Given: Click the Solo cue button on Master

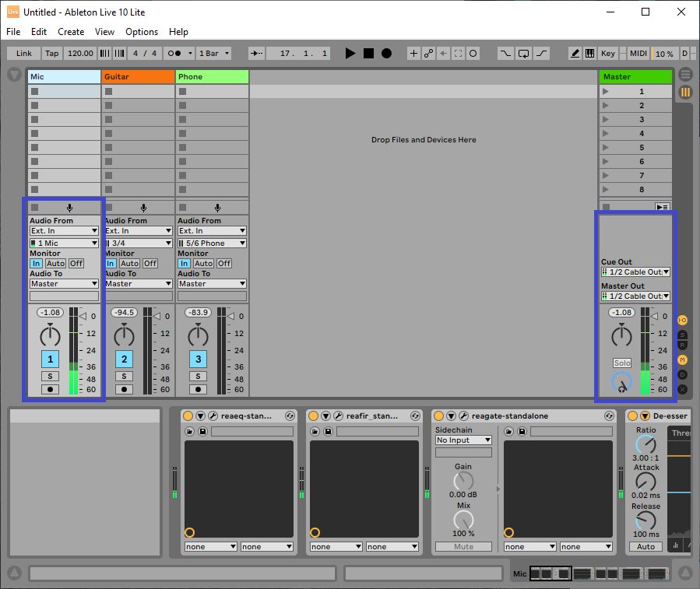Looking at the screenshot, I should click(622, 363).
